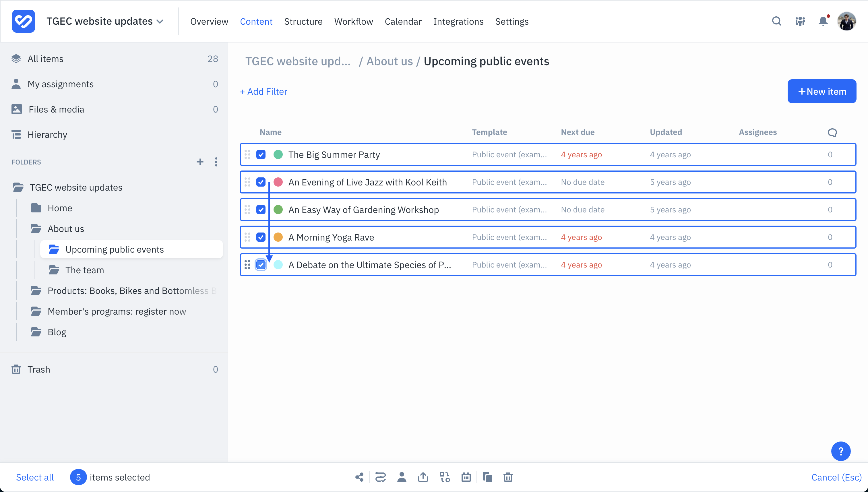868x492 pixels.
Task: Click the duplicate items icon
Action: pos(487,477)
